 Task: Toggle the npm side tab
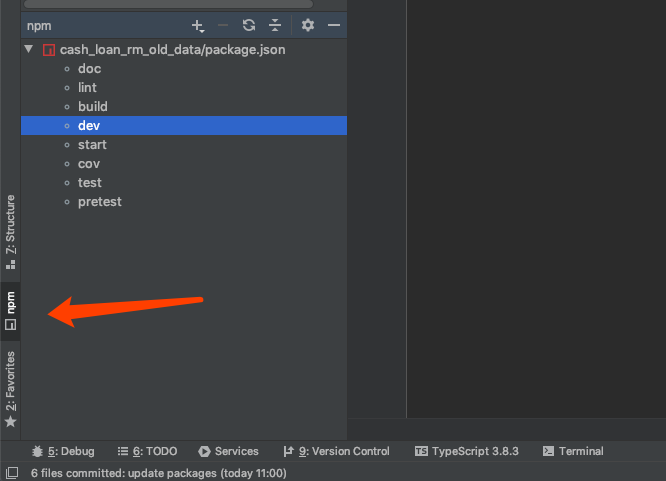11,310
